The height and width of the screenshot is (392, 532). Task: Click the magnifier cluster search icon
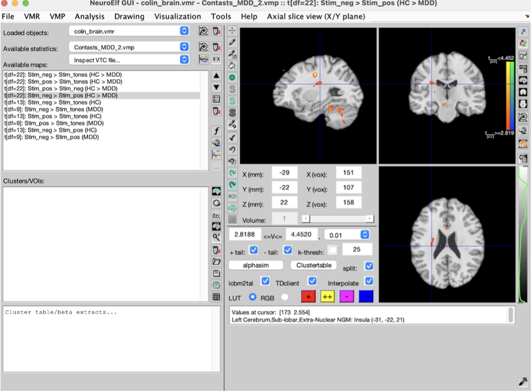point(216,238)
